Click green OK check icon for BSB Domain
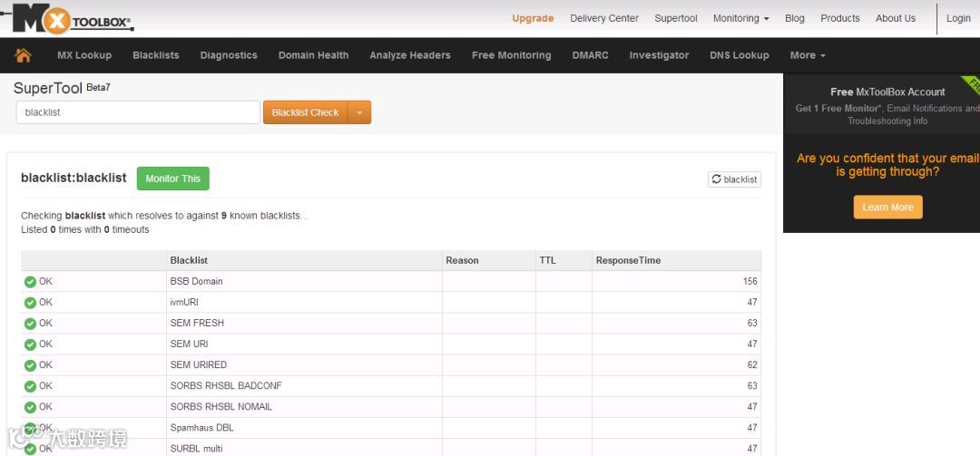 pyautogui.click(x=30, y=282)
